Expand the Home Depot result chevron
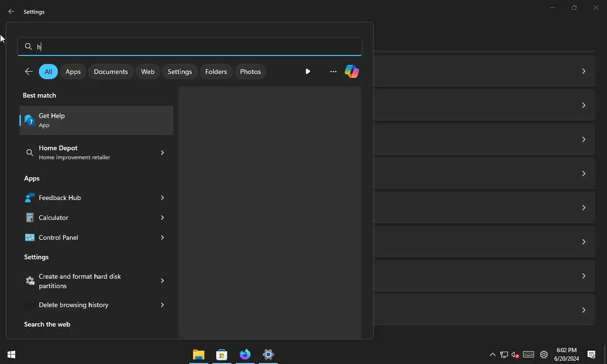The width and height of the screenshot is (607, 364). [162, 153]
